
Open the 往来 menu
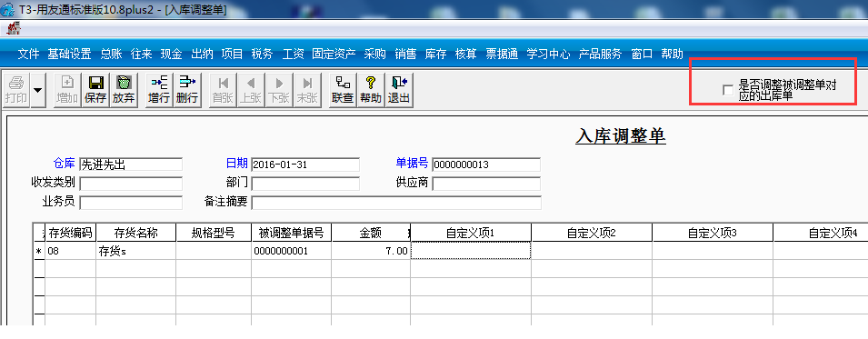tap(141, 55)
